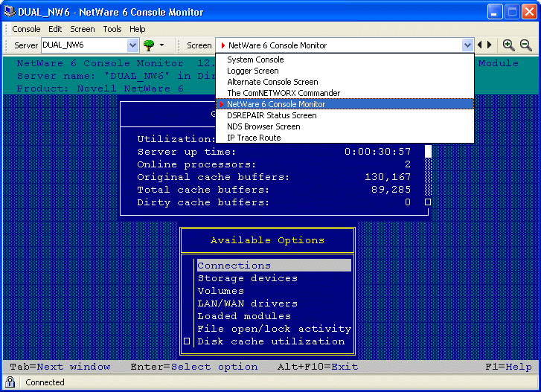This screenshot has width=541, height=392.
Task: Click Alt+F10=Exit hint
Action: 318,367
